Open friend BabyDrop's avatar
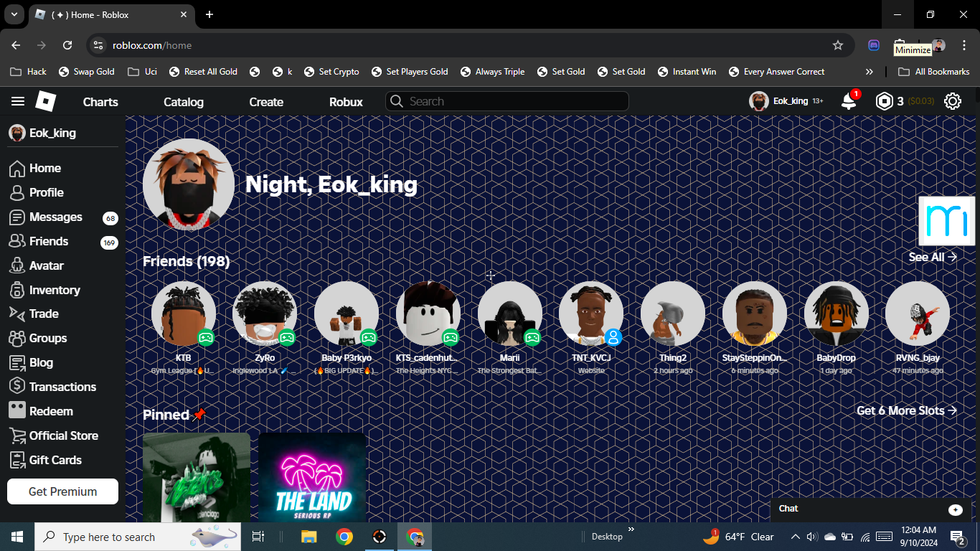980x551 pixels. coord(837,314)
